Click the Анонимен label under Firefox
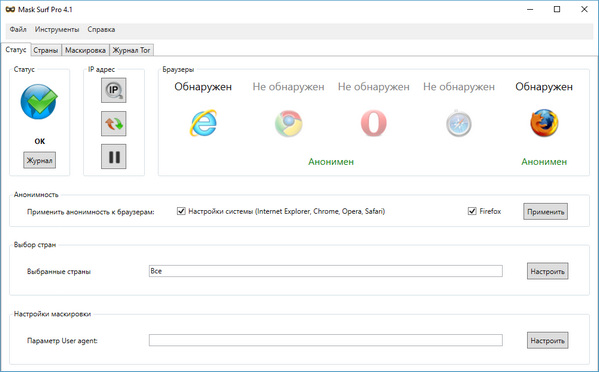This screenshot has height=372, width=599. pyautogui.click(x=544, y=162)
